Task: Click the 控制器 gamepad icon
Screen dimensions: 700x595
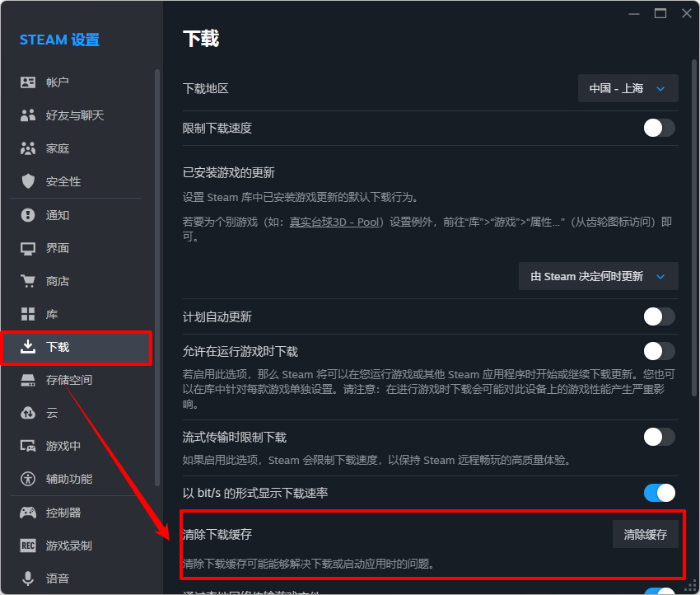Action: 28,513
